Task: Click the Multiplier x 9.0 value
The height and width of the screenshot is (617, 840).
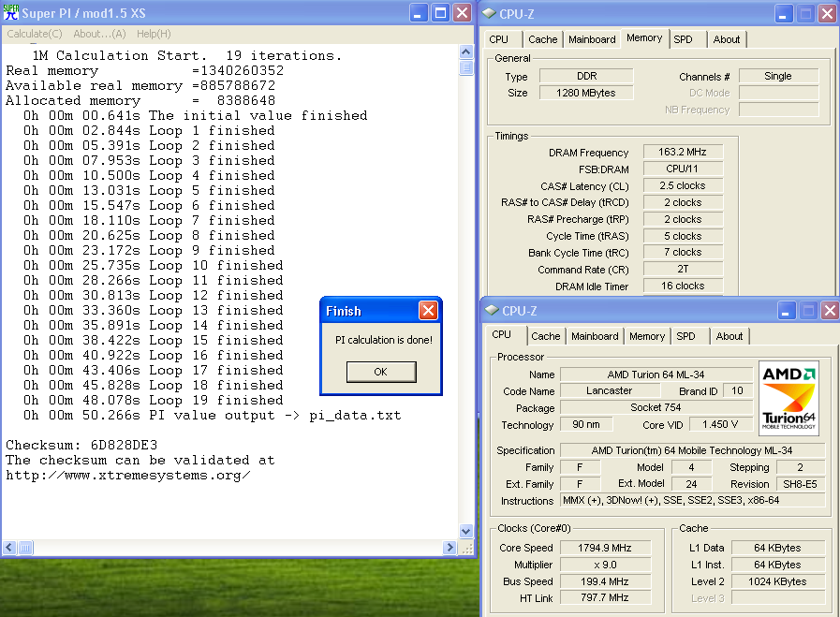Action: (605, 565)
